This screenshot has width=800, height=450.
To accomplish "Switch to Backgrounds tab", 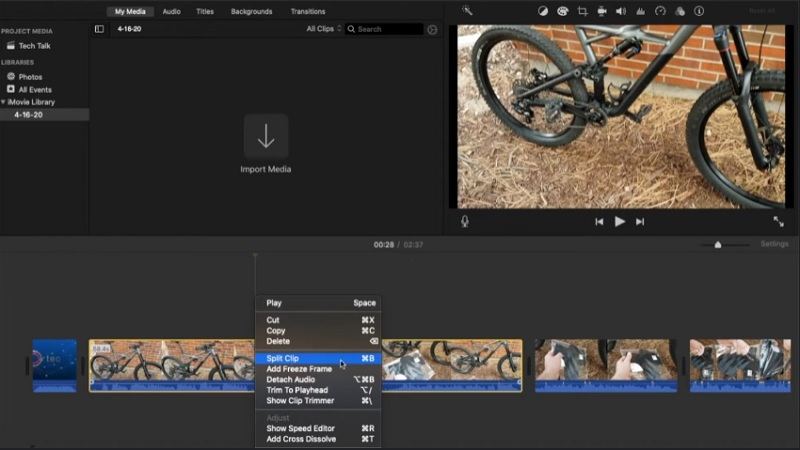I will (252, 11).
